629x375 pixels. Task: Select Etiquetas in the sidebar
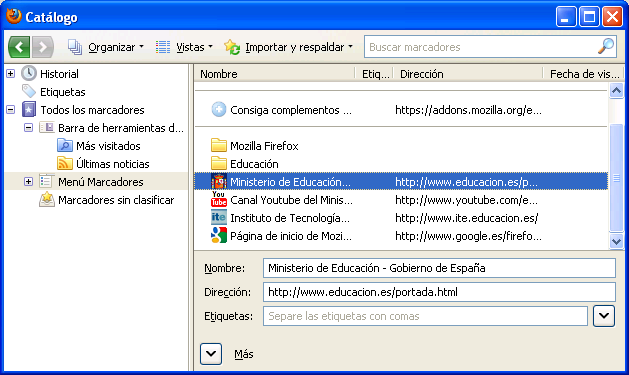click(x=63, y=92)
